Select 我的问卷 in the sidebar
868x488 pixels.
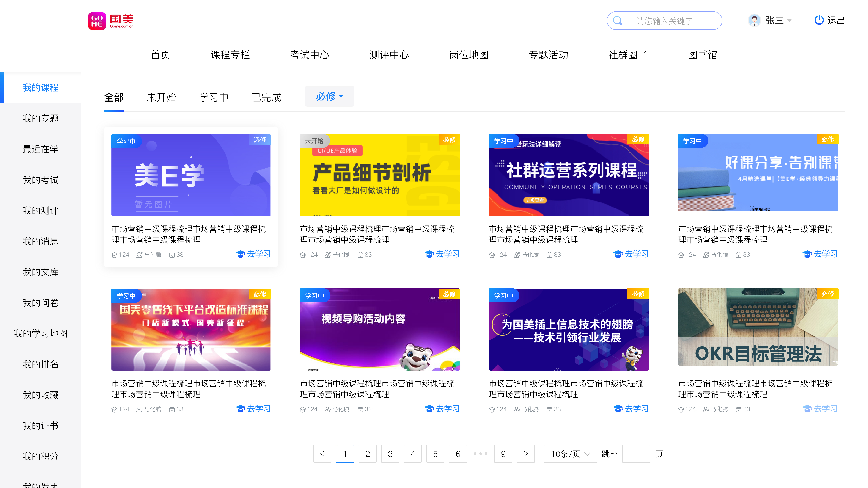tap(41, 303)
